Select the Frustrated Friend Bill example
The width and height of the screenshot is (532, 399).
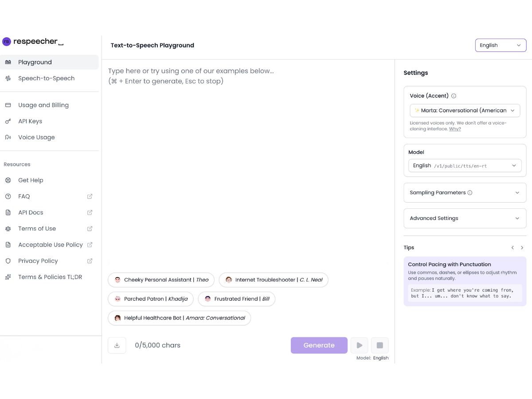tap(237, 299)
